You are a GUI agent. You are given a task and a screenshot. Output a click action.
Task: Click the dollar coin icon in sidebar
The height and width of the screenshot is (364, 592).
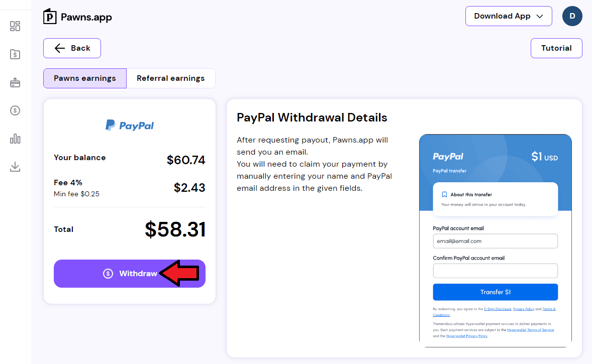15,110
